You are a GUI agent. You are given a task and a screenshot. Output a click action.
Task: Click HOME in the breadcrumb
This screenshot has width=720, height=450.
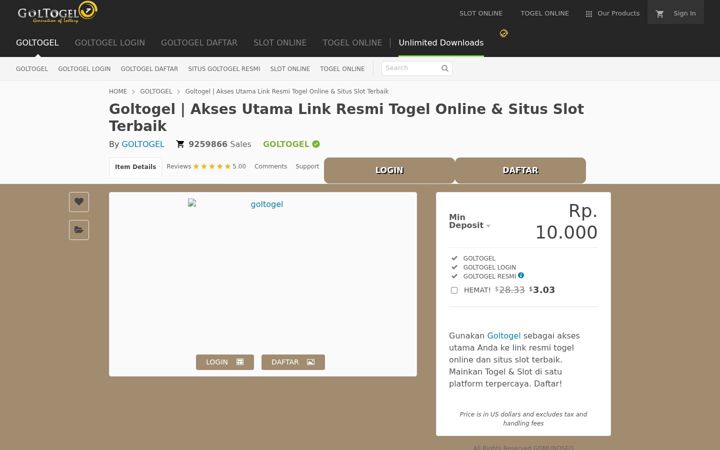118,91
